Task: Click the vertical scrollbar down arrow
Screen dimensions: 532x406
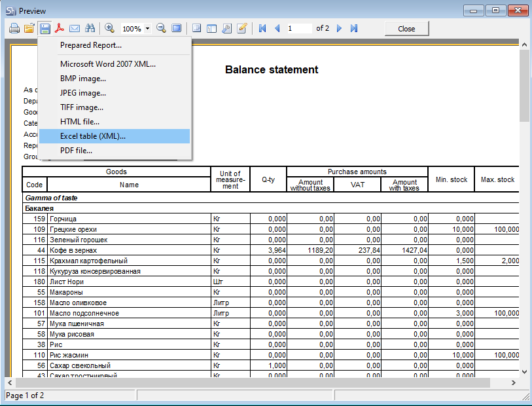Action: (524, 371)
